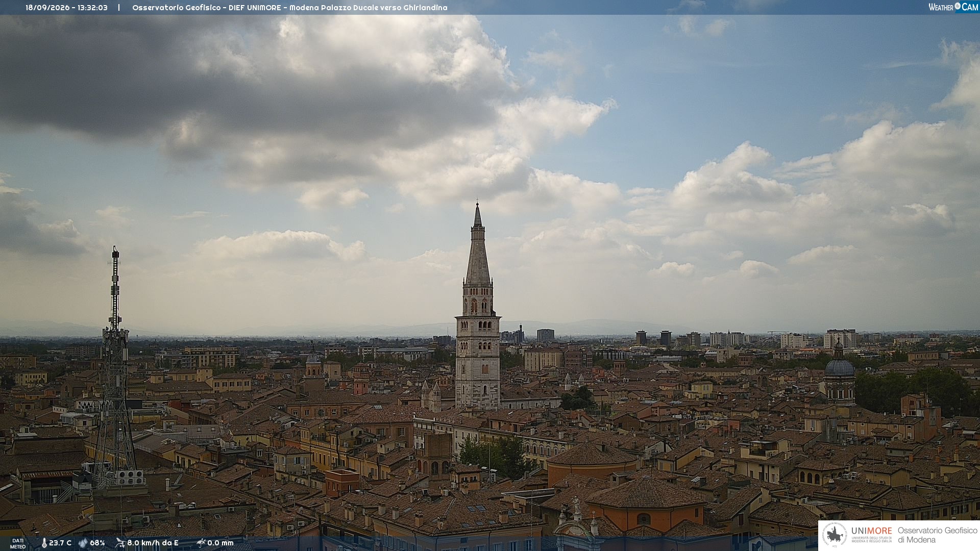This screenshot has width=980, height=551.
Task: Click the 18/09/2026 date stamp
Action: click(x=47, y=8)
